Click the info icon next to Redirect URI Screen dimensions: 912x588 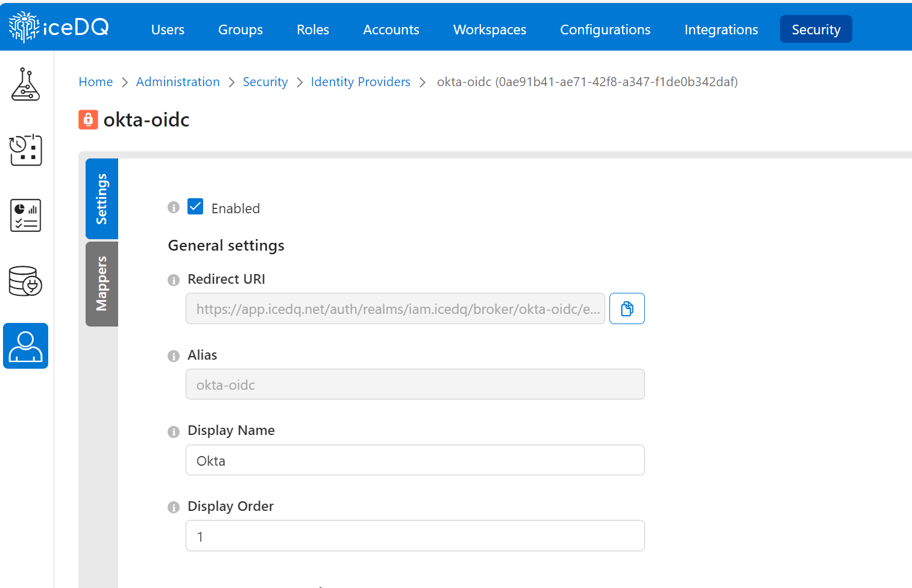coord(174,280)
